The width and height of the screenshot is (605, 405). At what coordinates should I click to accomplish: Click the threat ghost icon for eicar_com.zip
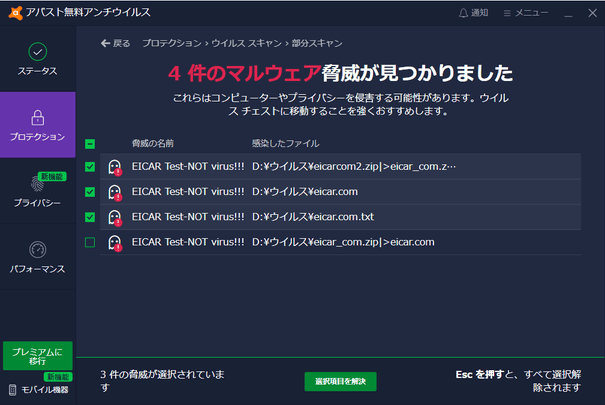click(x=115, y=243)
